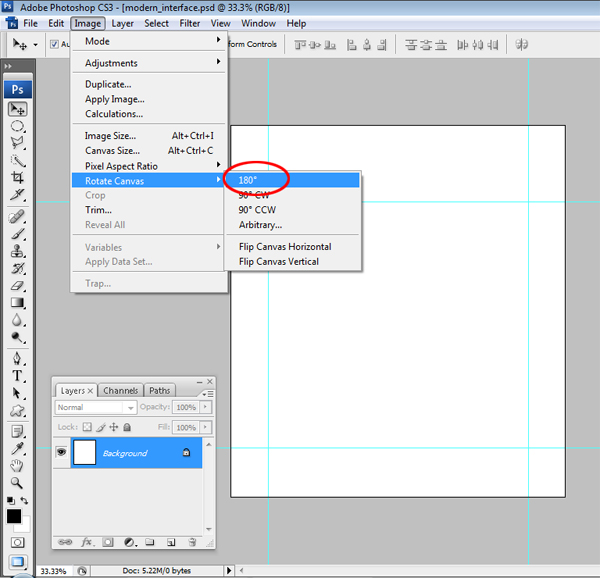This screenshot has height=578, width=600.
Task: Select the Zoom tool
Action: tap(17, 483)
